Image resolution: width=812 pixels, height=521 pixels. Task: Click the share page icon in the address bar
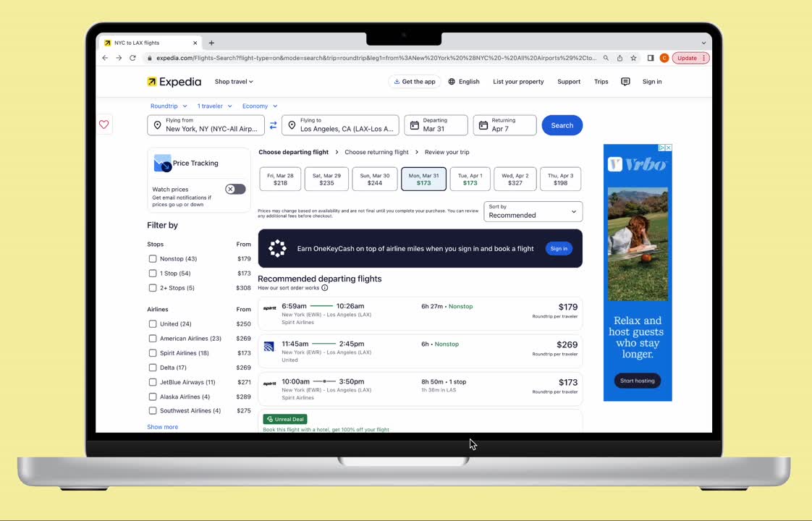coord(620,58)
